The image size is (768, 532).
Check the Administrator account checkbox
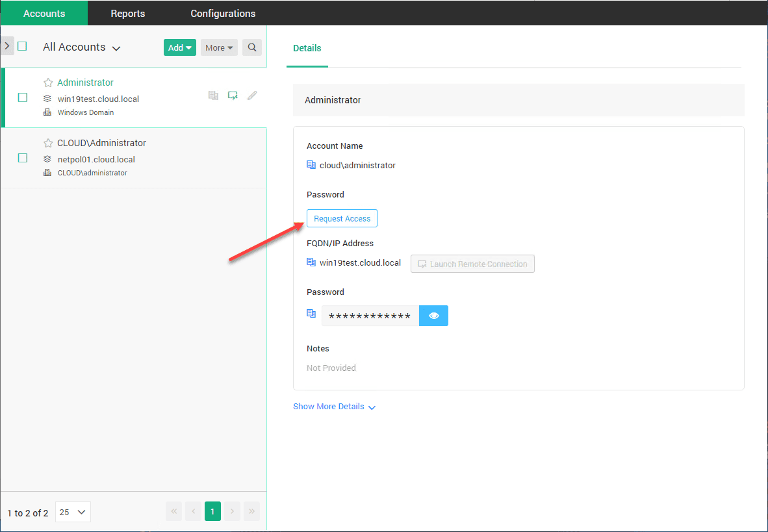23,97
